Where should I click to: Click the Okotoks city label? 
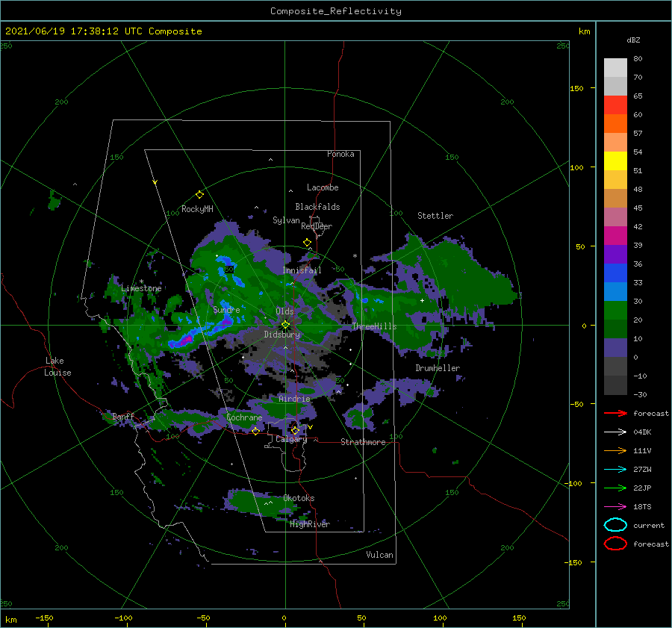pyautogui.click(x=299, y=498)
